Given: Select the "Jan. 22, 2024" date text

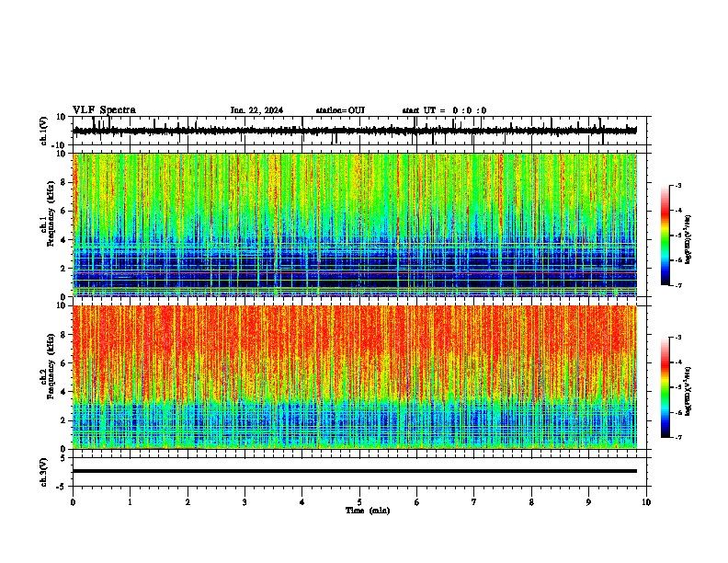Looking at the screenshot, I should click(x=256, y=110).
